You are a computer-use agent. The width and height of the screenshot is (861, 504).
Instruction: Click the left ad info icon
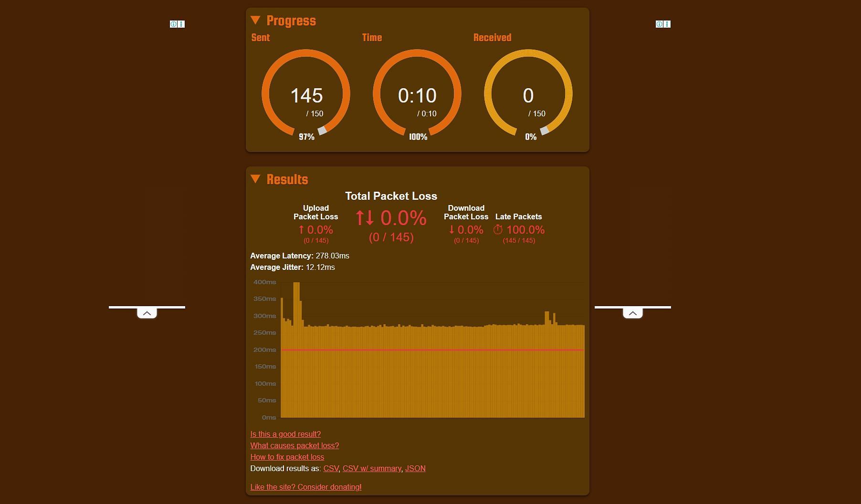[174, 24]
